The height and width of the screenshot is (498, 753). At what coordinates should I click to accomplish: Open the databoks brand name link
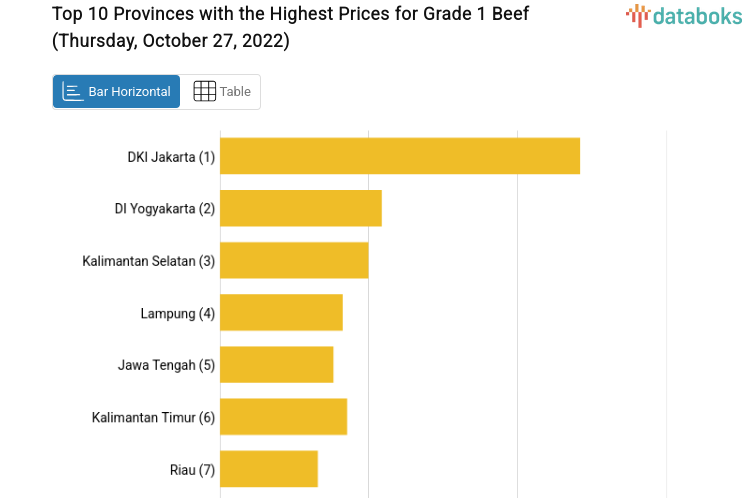tap(697, 15)
